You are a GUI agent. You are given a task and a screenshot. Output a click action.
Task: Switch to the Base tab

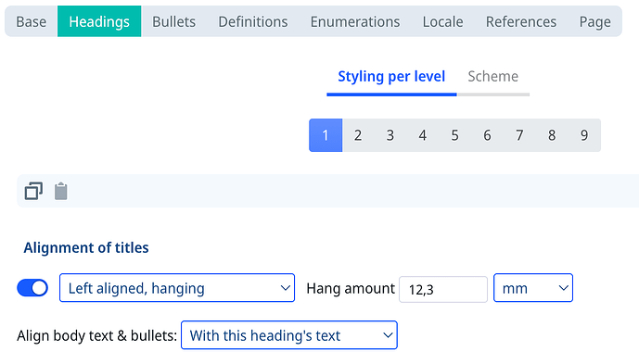click(x=31, y=21)
